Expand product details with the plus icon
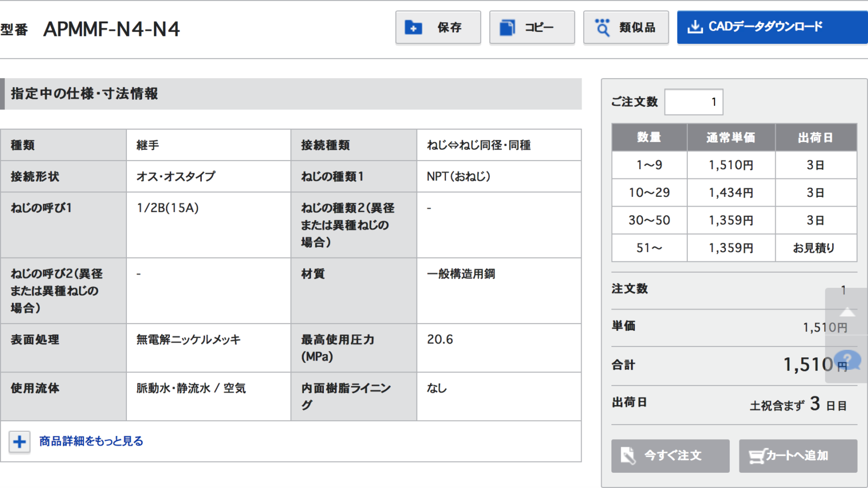The image size is (868, 488). point(20,442)
